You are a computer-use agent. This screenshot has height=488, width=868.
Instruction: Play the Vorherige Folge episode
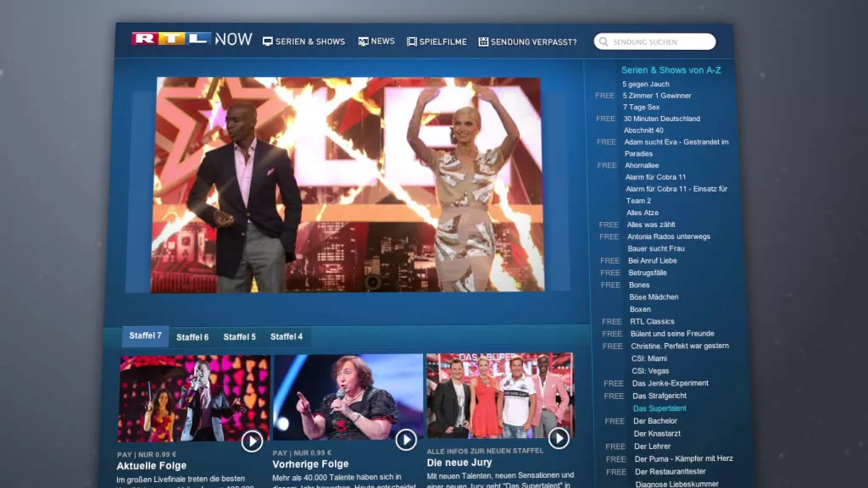[x=406, y=440]
